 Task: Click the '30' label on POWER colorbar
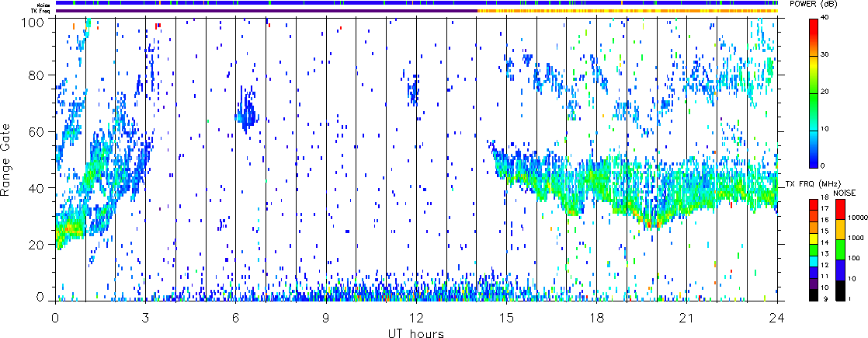pyautogui.click(x=826, y=55)
